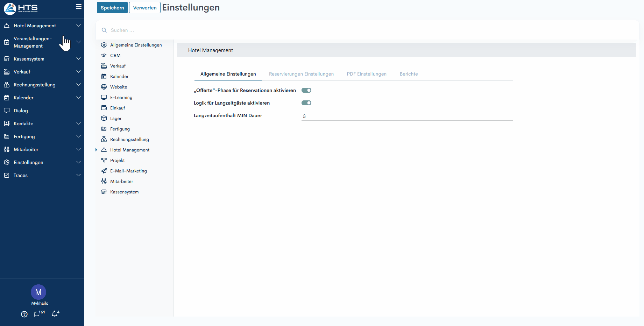
Task: Toggle the Offerte-Phase für Reservationen switch
Action: tap(306, 91)
